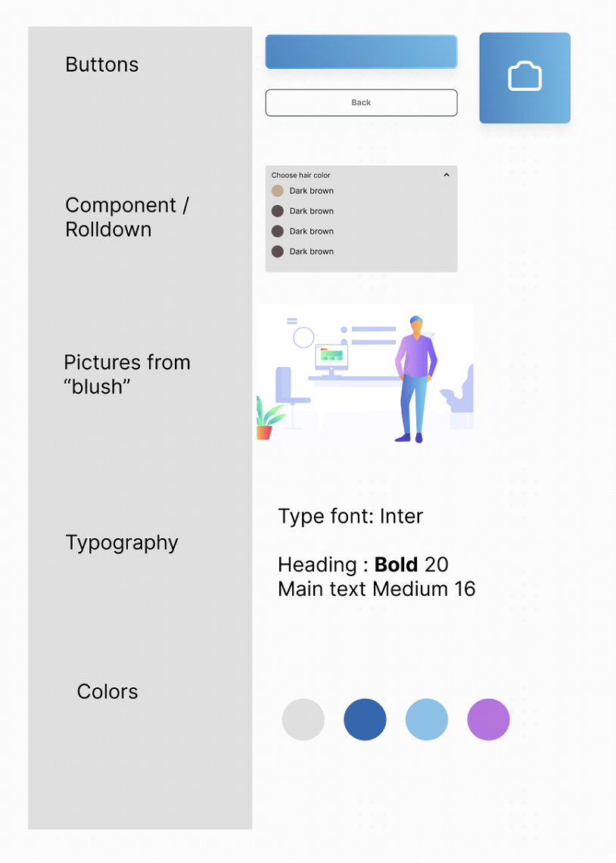Click the light gray color circle
The width and height of the screenshot is (616, 863).
[303, 719]
